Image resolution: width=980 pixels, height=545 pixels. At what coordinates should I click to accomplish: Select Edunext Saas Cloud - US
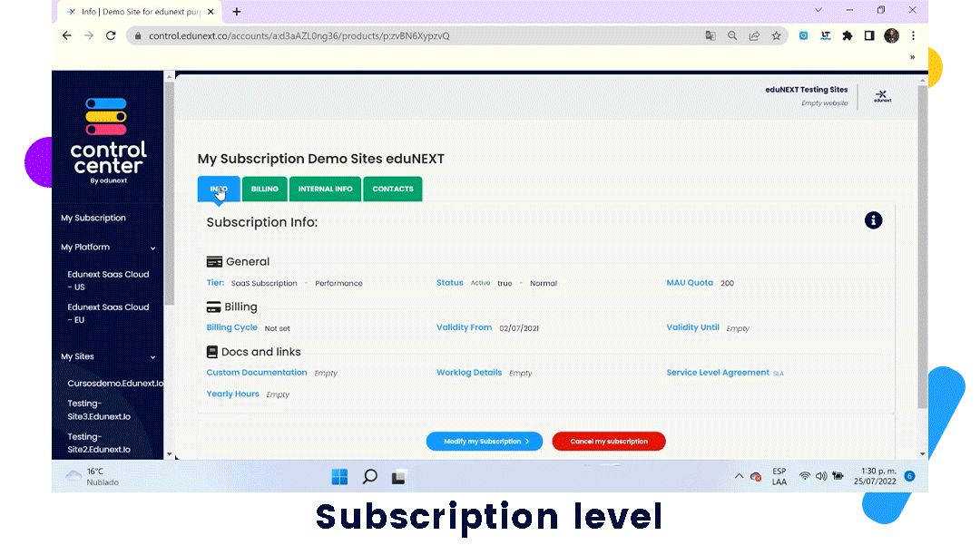[108, 280]
